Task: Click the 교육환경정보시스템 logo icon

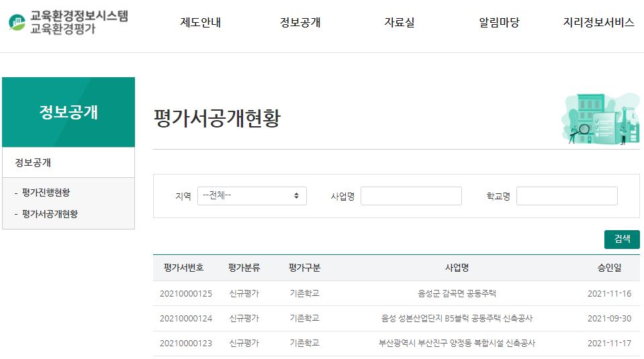Action: pos(17,22)
